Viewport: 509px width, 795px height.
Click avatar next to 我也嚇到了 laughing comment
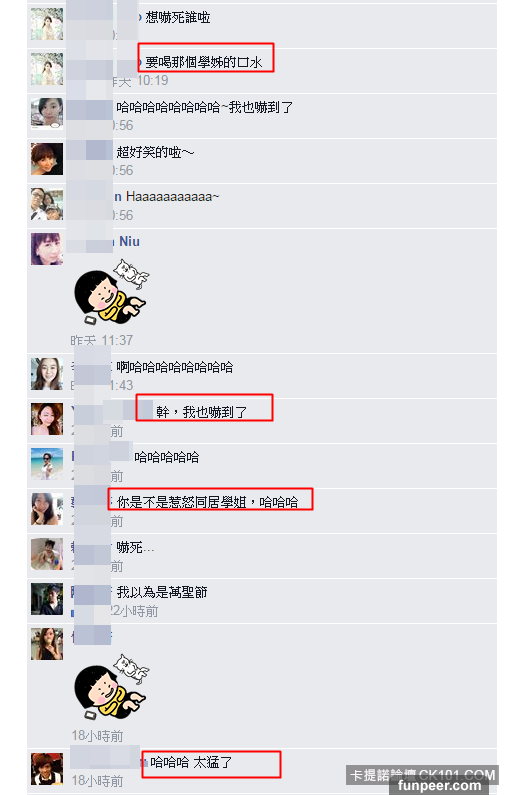47,114
